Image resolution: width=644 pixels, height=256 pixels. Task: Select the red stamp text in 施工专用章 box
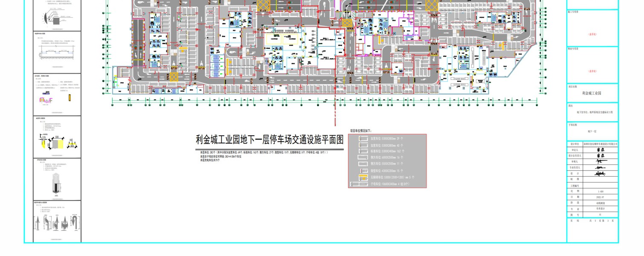click(x=592, y=35)
